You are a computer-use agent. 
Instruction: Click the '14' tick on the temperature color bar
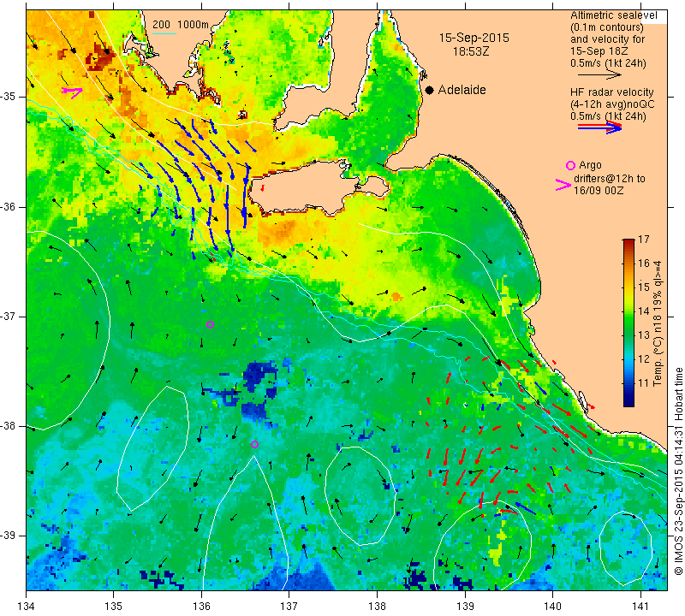pos(644,311)
